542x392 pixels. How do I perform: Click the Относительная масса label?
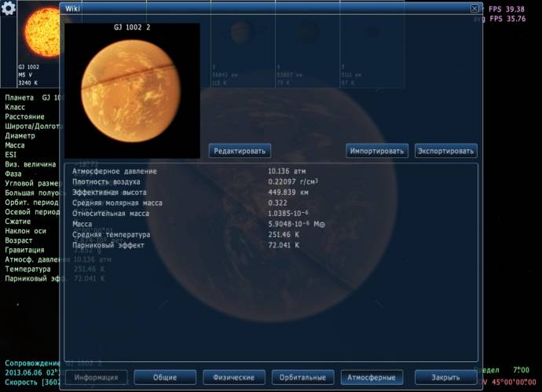(x=111, y=214)
